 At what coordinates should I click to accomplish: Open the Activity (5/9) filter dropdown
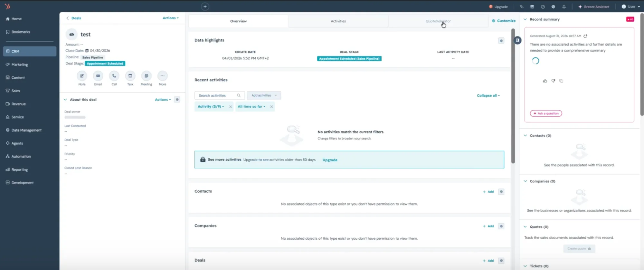point(211,106)
